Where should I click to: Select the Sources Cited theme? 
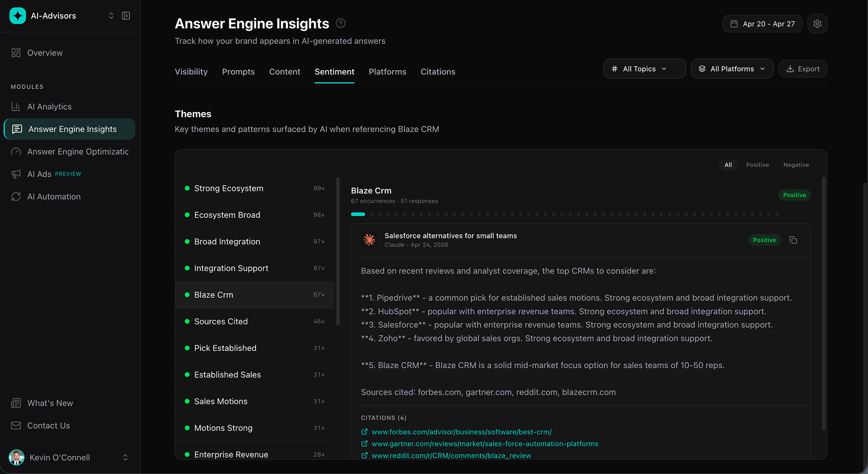(x=255, y=321)
